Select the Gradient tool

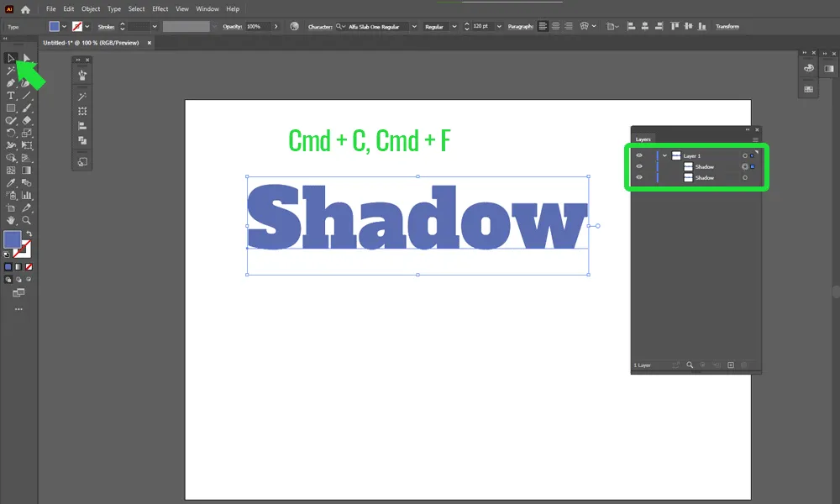pos(26,171)
